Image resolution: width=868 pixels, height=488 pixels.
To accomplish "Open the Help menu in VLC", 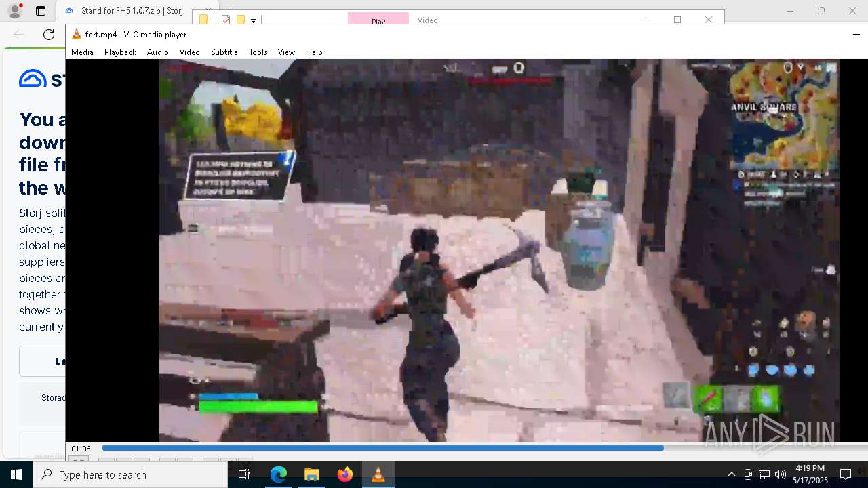I will pyautogui.click(x=314, y=52).
